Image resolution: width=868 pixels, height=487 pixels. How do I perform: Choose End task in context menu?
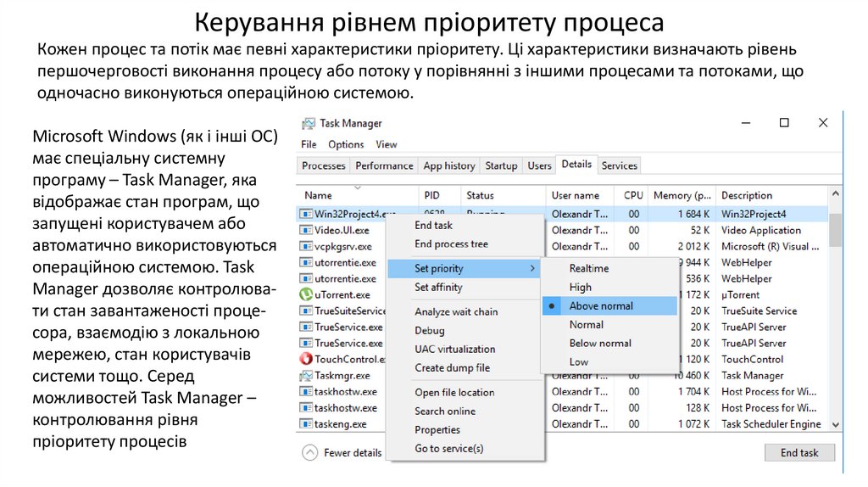point(465,226)
